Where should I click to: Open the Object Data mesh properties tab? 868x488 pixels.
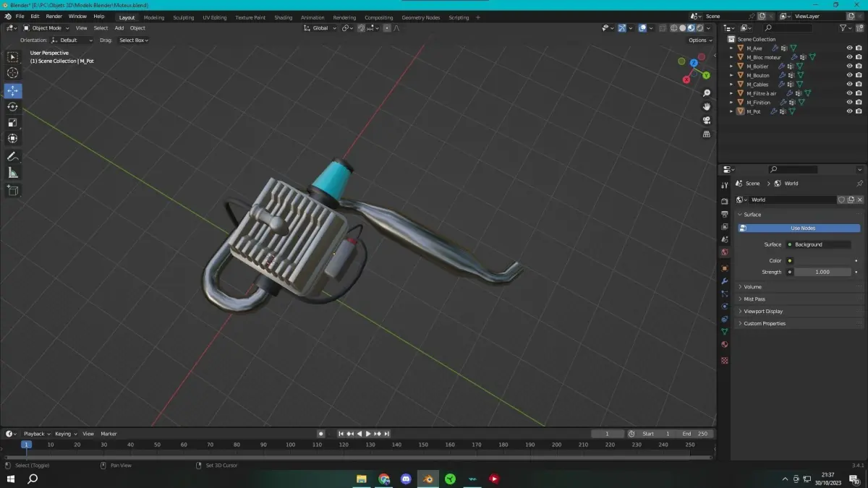click(725, 332)
